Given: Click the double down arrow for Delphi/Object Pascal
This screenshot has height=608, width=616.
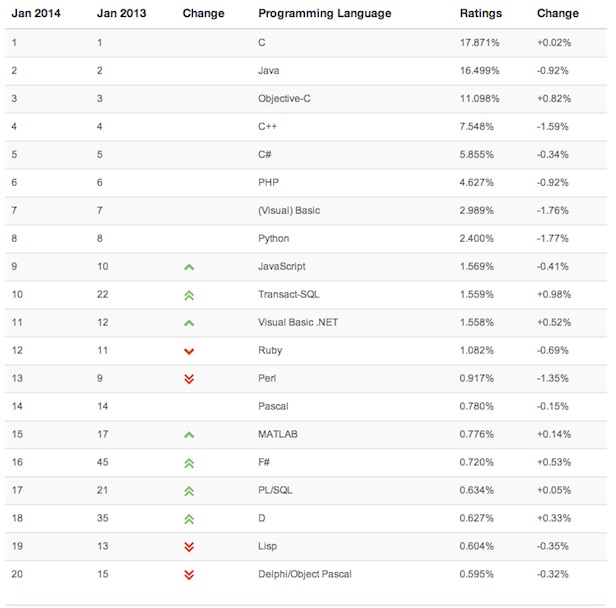Looking at the screenshot, I should click(189, 575).
